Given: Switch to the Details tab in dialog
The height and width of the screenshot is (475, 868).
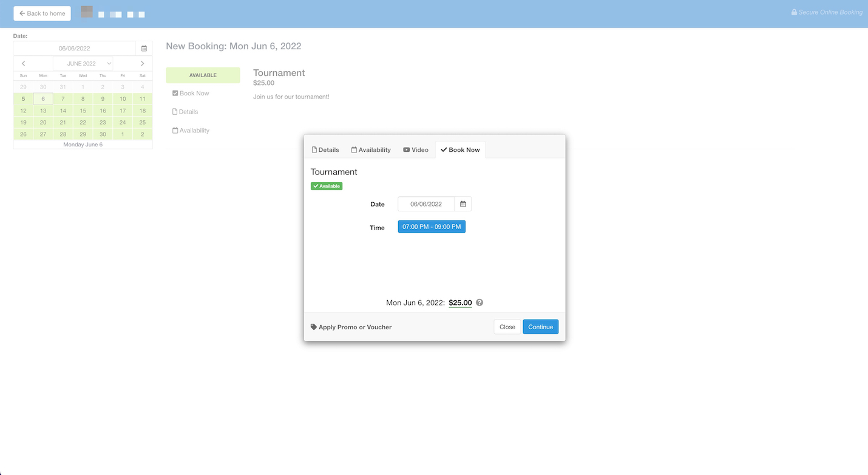Looking at the screenshot, I should pyautogui.click(x=325, y=150).
